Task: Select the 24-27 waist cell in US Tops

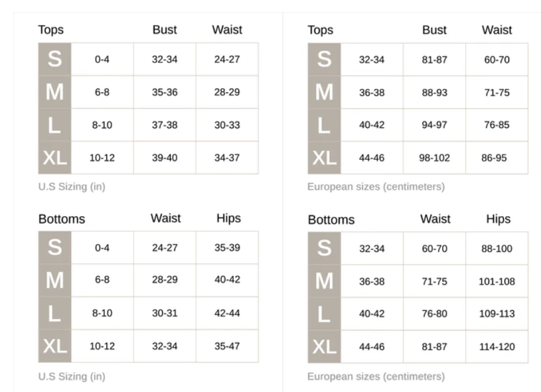Action: (x=227, y=59)
